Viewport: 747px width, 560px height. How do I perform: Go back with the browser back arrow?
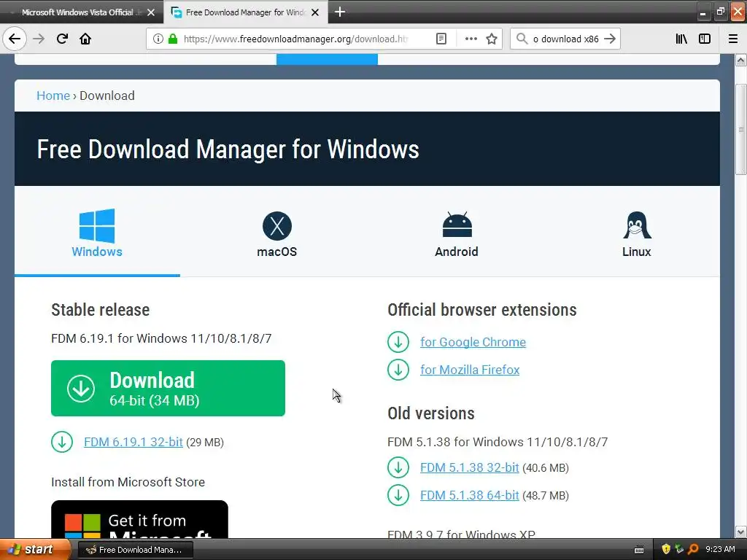pyautogui.click(x=15, y=39)
